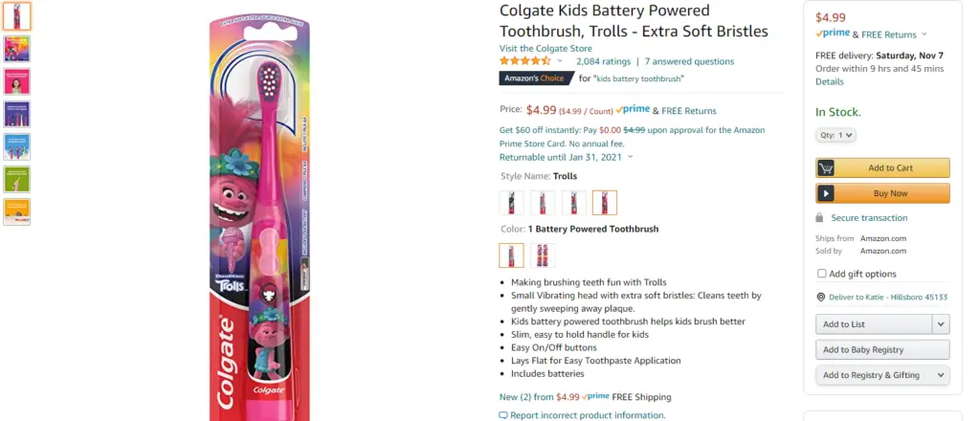Click the lock icon beside Secure transaction
The height and width of the screenshot is (421, 980).
[x=819, y=218]
